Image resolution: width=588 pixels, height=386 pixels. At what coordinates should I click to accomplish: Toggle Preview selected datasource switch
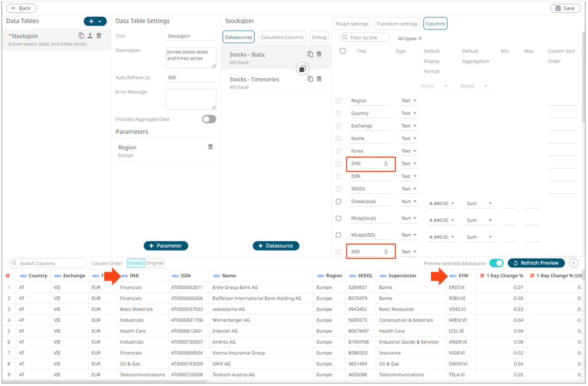pyautogui.click(x=496, y=263)
